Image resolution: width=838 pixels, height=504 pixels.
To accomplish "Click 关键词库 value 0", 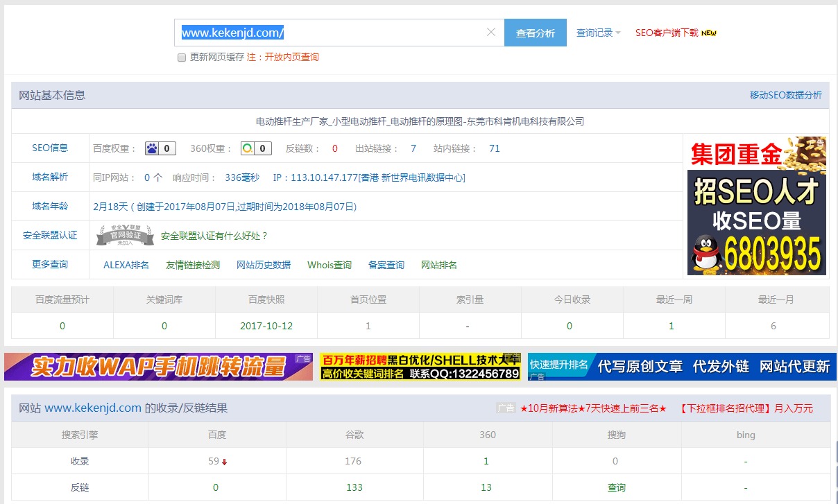I will pyautogui.click(x=164, y=326).
